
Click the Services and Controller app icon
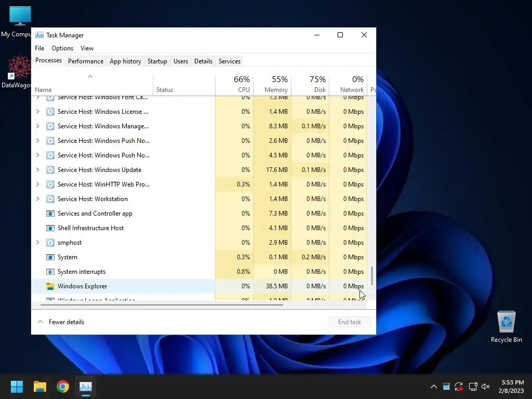click(x=50, y=214)
